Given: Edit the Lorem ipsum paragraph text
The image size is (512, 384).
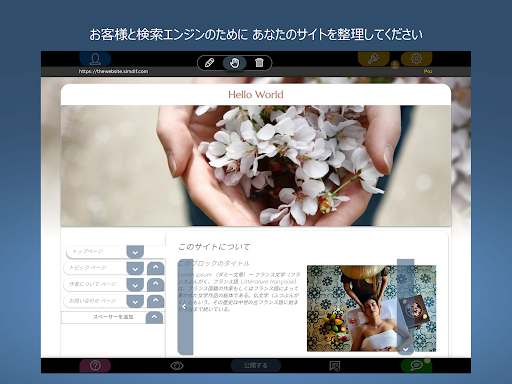Looking at the screenshot, I should click(239, 292).
